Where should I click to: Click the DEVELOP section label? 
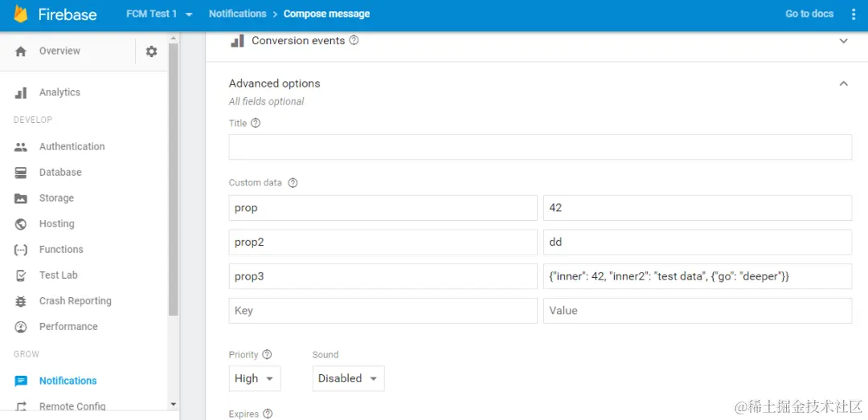33,120
